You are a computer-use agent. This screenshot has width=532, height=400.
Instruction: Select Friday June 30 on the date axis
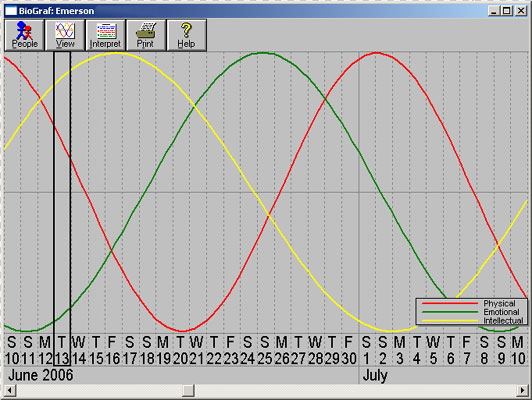(x=349, y=350)
